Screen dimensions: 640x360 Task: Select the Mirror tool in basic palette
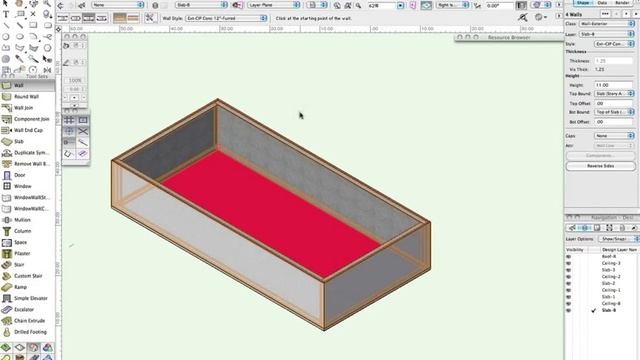47,70
